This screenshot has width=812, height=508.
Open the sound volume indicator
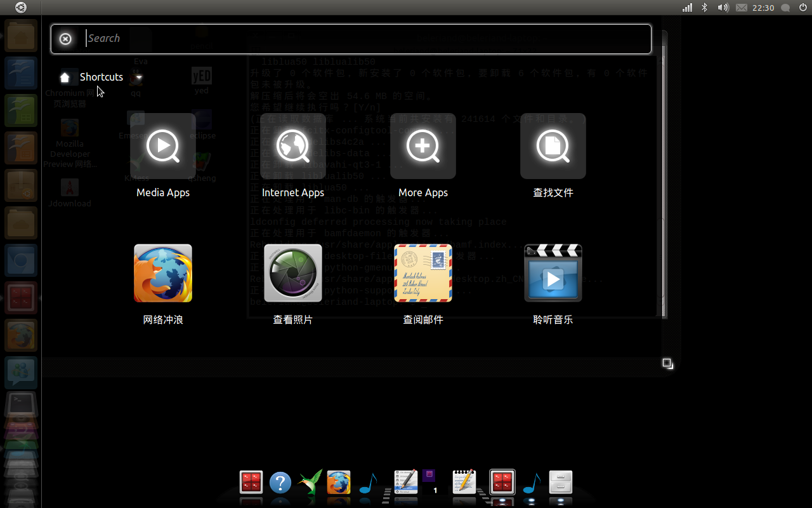723,8
